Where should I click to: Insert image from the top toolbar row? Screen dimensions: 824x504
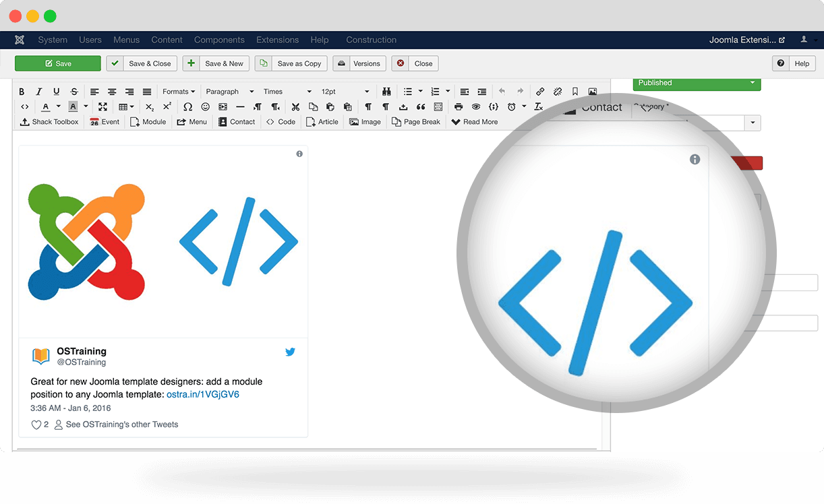pyautogui.click(x=593, y=91)
